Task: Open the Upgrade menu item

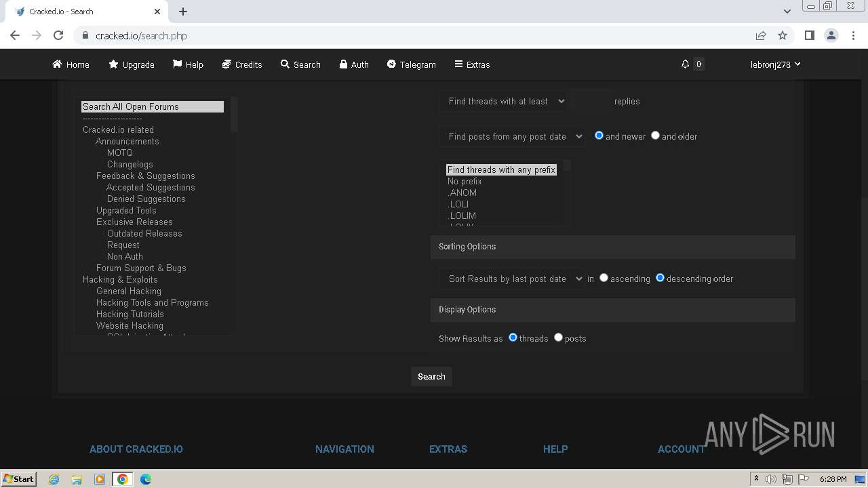Action: tap(132, 64)
